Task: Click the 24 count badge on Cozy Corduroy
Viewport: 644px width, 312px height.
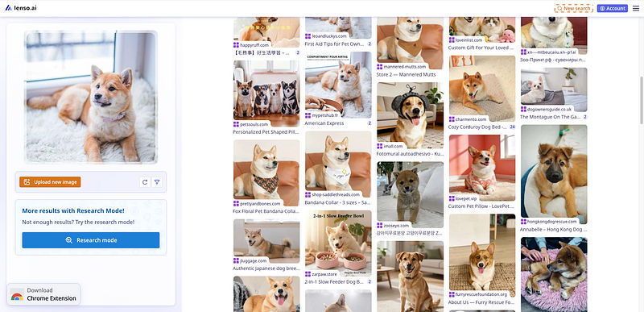Action: 512,127
